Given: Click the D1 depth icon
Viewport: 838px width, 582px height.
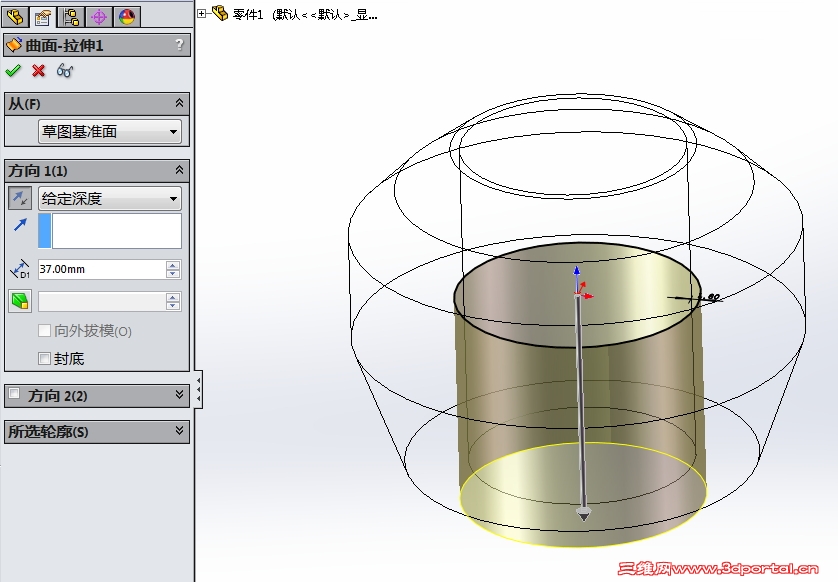Looking at the screenshot, I should [20, 269].
